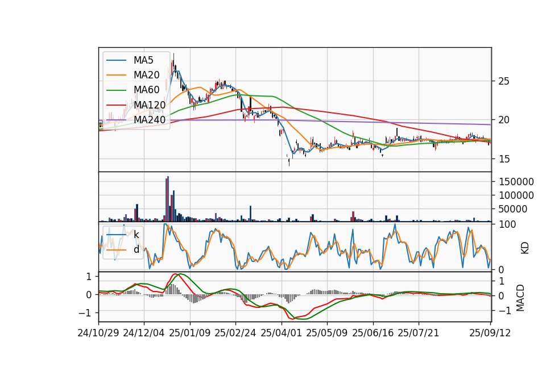This screenshot has height=392, width=546.
Task: Click the green MA60 legend line sample
Action: pyautogui.click(x=116, y=90)
